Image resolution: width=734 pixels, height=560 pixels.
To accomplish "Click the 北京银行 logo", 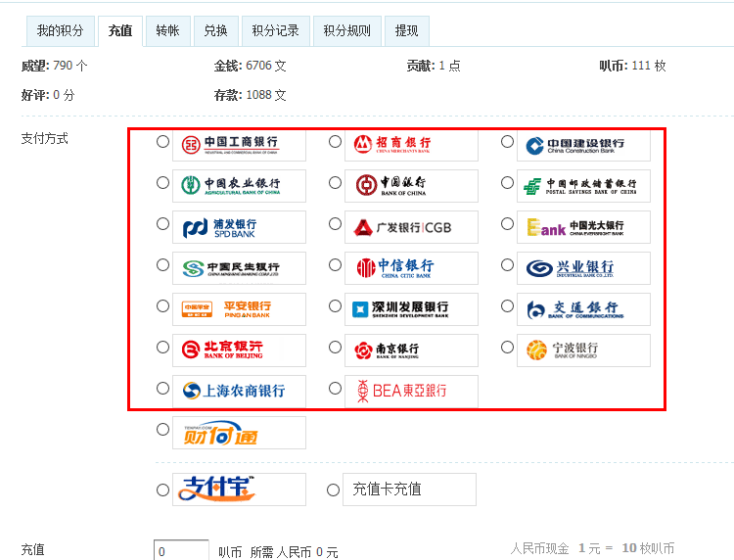I will point(239,350).
